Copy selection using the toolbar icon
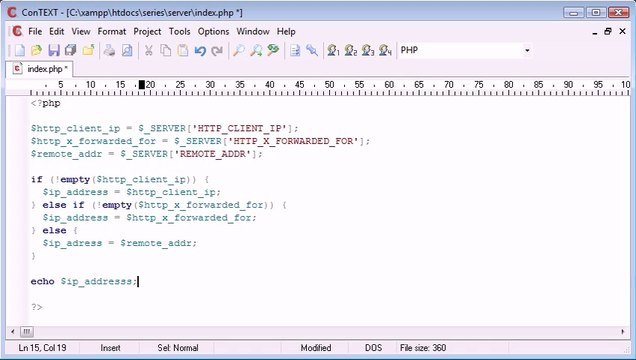This screenshot has width=636, height=360. (x=165, y=50)
